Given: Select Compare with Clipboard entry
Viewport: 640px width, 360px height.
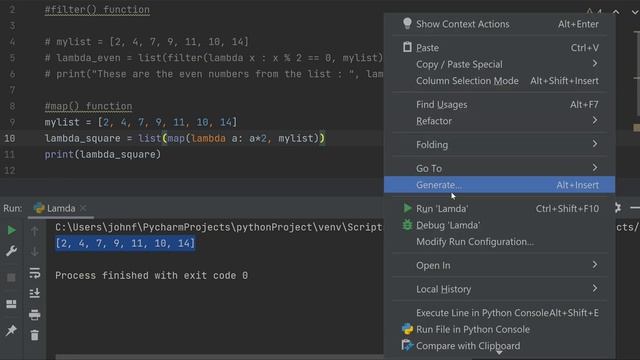Looking at the screenshot, I should click(500, 346).
